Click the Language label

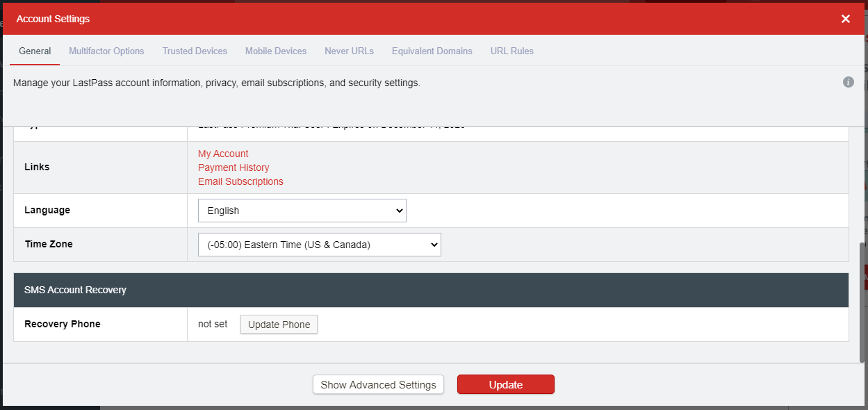47,210
